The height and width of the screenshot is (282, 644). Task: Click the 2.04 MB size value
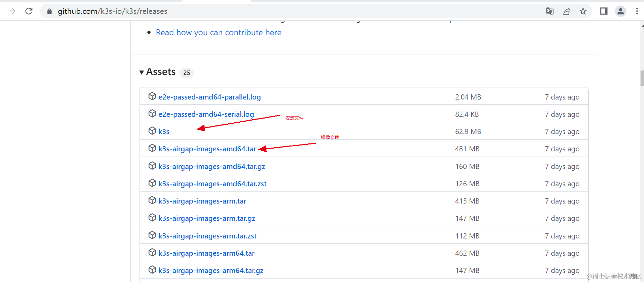pyautogui.click(x=468, y=97)
